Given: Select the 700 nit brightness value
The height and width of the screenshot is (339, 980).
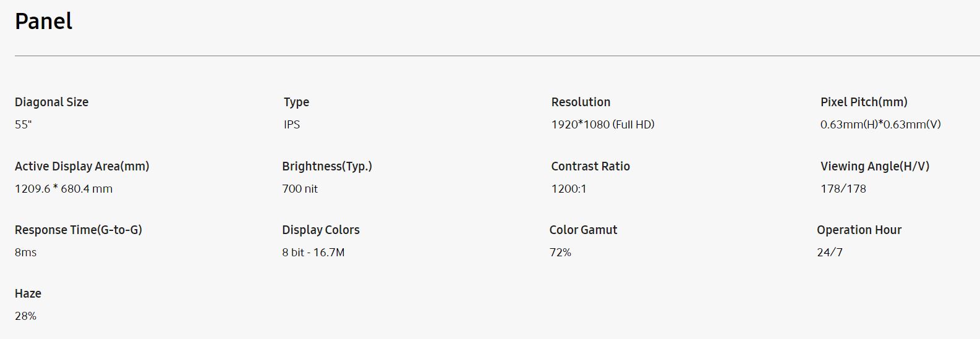Looking at the screenshot, I should (x=300, y=189).
